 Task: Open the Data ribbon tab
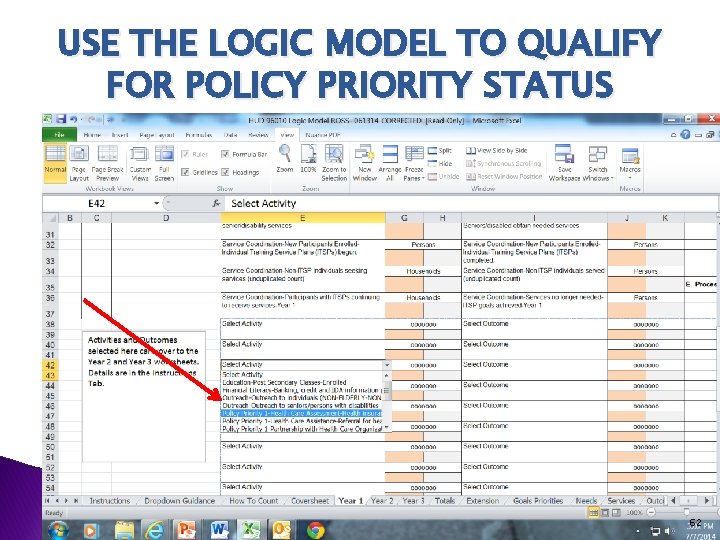pos(231,135)
